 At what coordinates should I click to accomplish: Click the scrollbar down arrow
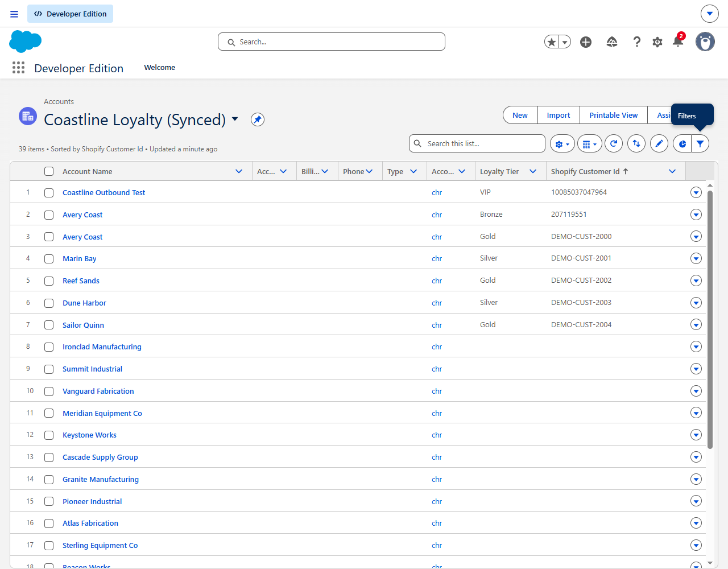click(710, 563)
